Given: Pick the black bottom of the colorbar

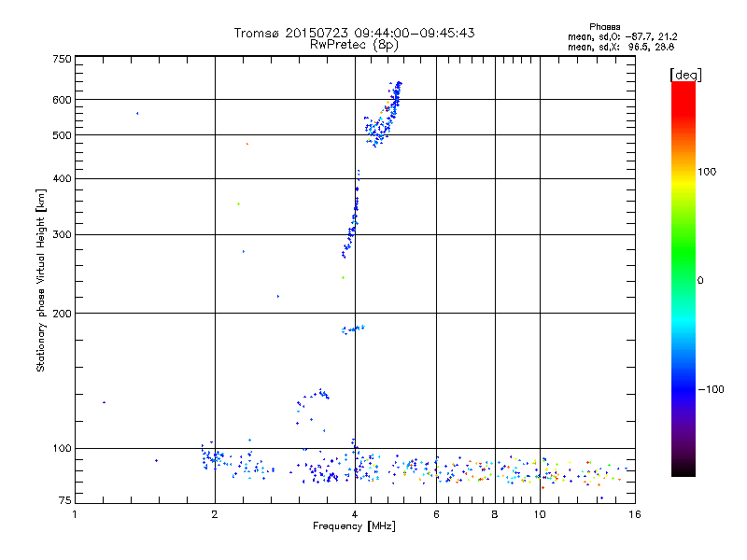Looking at the screenshot, I should point(684,470).
